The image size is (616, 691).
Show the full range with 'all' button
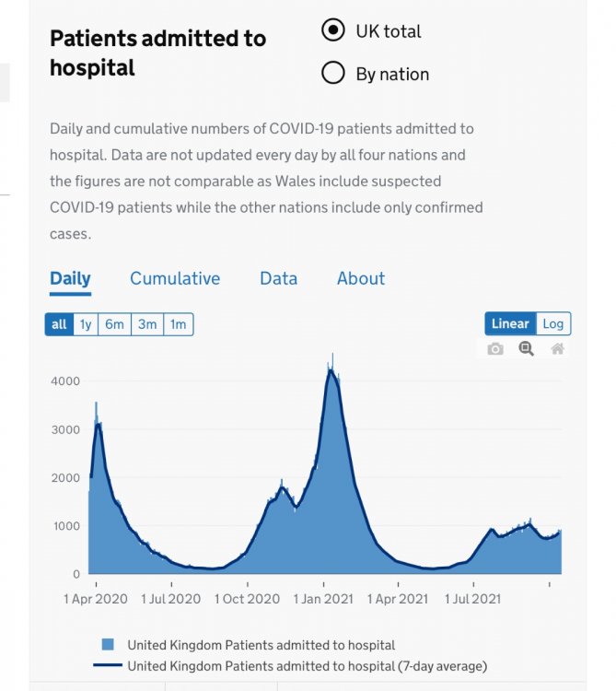pyautogui.click(x=59, y=324)
